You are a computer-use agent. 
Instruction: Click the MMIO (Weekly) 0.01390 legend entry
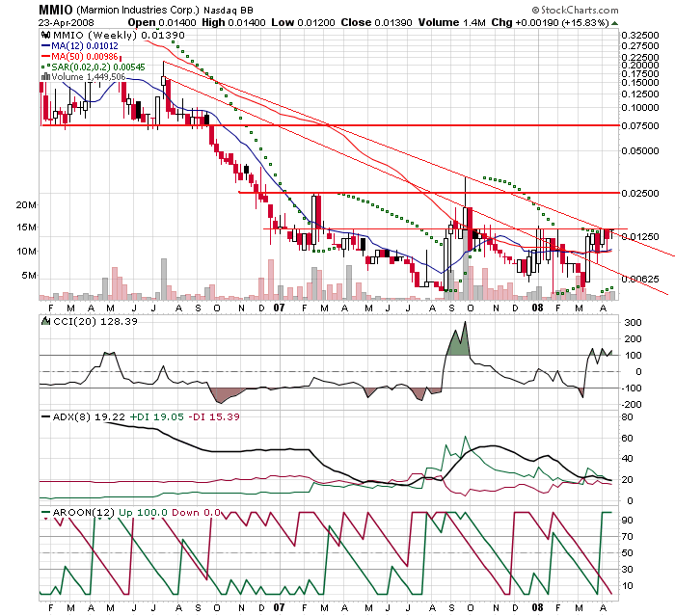coord(119,35)
